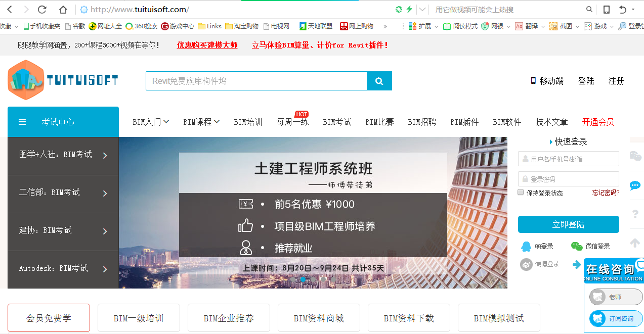Open the BIM插件 menu item
This screenshot has height=334, width=644.
(464, 122)
